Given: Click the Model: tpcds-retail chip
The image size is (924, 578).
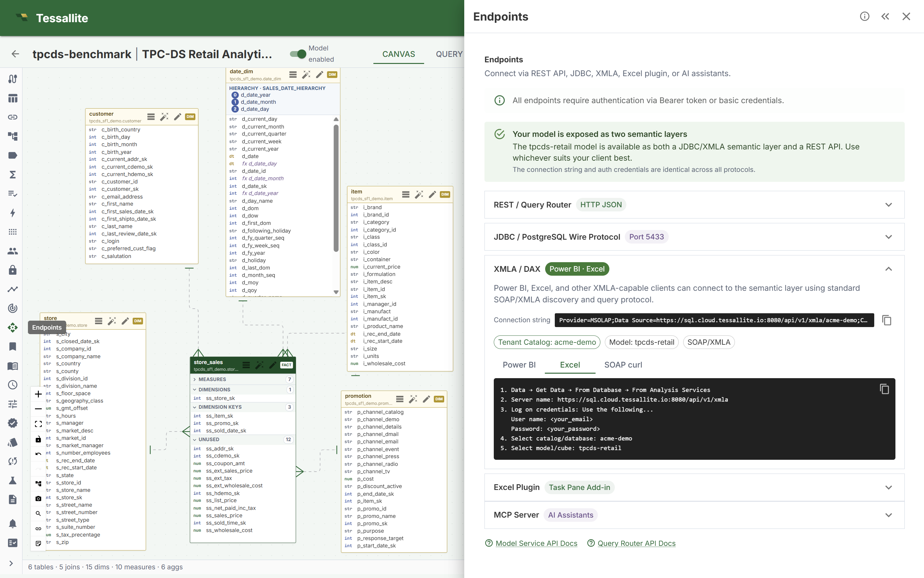Looking at the screenshot, I should point(641,342).
